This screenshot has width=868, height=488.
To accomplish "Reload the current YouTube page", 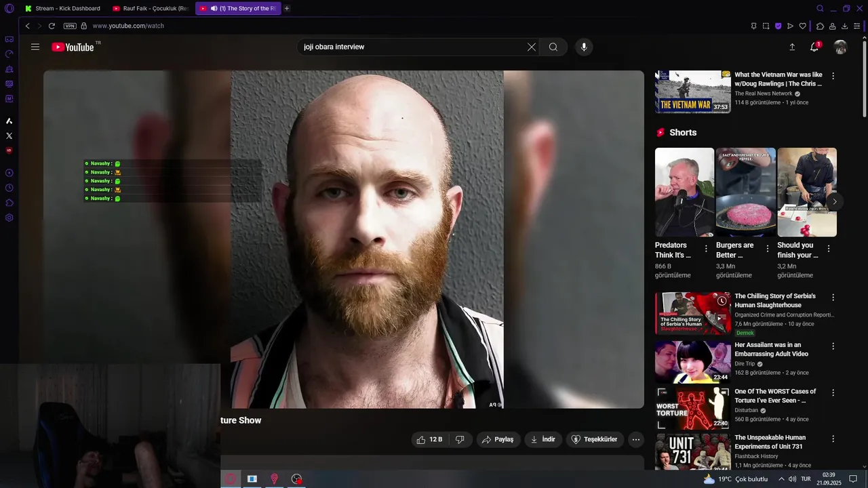I will click(52, 26).
